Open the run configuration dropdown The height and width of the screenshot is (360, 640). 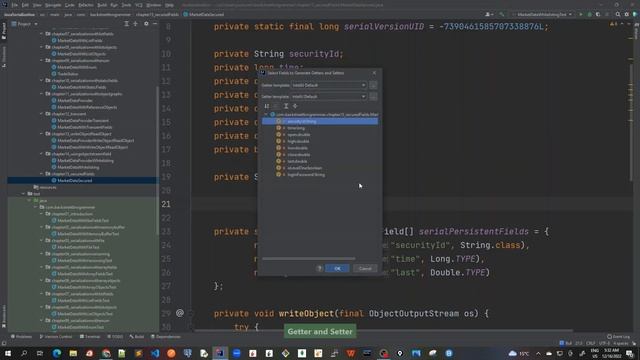tap(544, 14)
